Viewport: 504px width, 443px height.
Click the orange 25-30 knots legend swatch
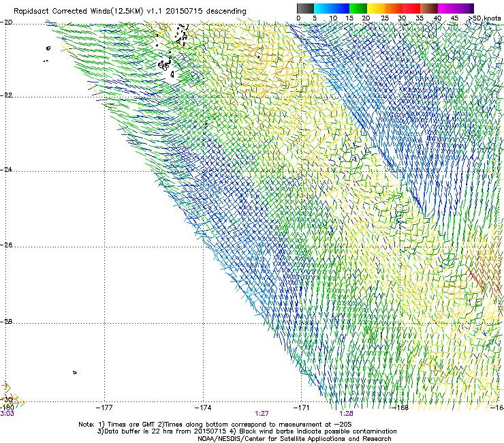pos(394,8)
